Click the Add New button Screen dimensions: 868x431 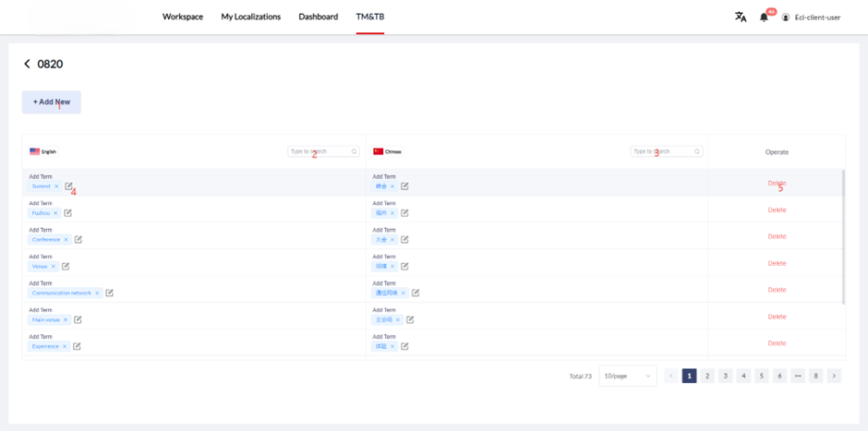tap(52, 102)
